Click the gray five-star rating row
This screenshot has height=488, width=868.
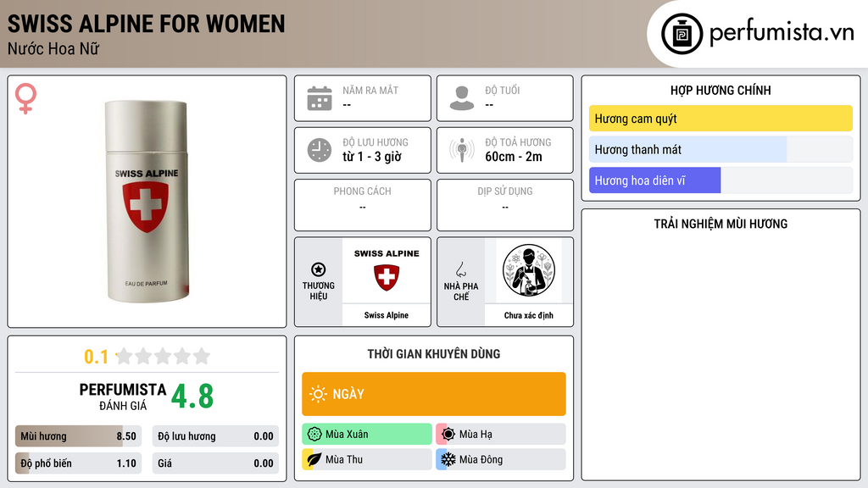(x=164, y=356)
